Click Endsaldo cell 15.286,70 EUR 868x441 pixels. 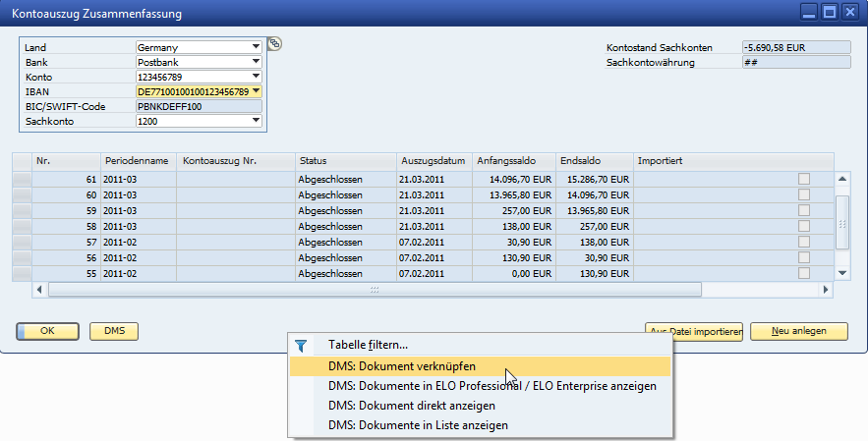pos(595,180)
